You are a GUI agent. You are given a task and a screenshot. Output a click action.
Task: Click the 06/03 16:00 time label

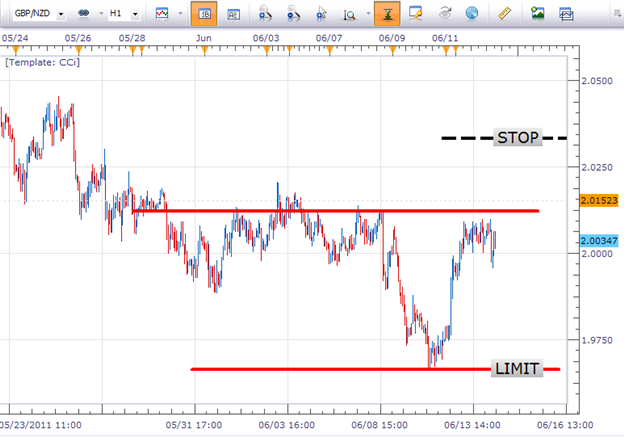[287, 425]
